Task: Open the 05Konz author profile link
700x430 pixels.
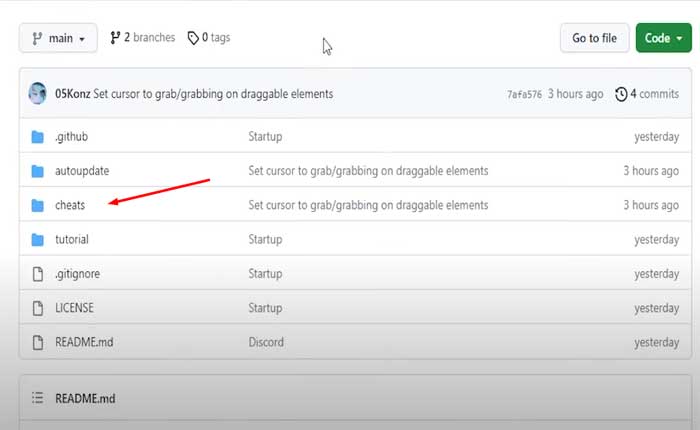Action: [71, 94]
